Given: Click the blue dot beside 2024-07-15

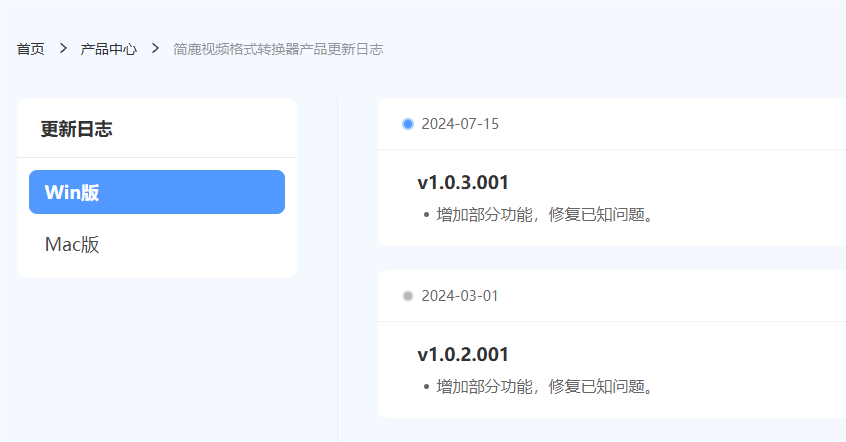Looking at the screenshot, I should [408, 124].
